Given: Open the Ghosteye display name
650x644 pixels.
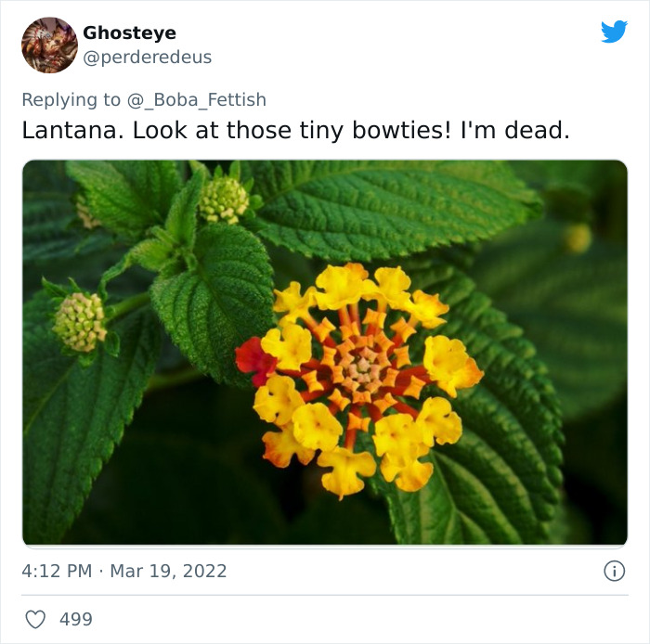Looking at the screenshot, I should pyautogui.click(x=129, y=33).
